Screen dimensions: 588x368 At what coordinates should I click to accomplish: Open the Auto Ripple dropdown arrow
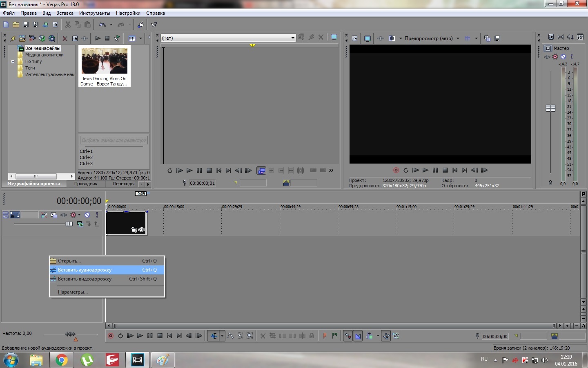click(x=378, y=336)
